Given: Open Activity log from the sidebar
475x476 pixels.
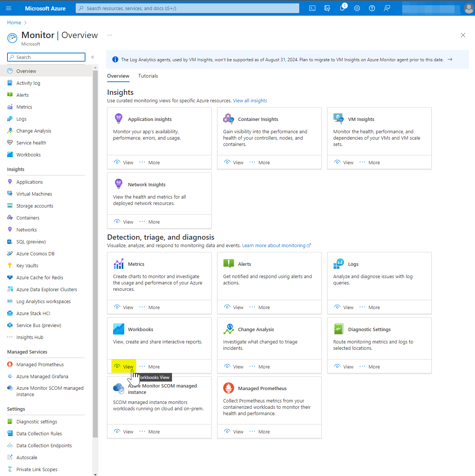Looking at the screenshot, I should [28, 83].
